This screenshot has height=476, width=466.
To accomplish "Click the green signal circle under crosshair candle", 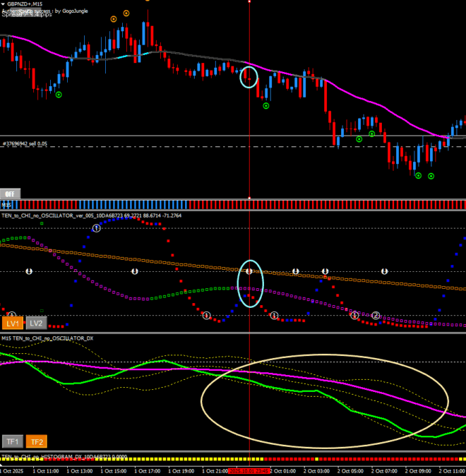I will (x=266, y=106).
